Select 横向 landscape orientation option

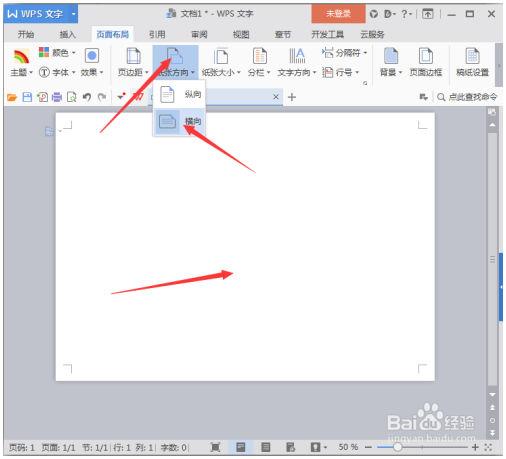[179, 121]
